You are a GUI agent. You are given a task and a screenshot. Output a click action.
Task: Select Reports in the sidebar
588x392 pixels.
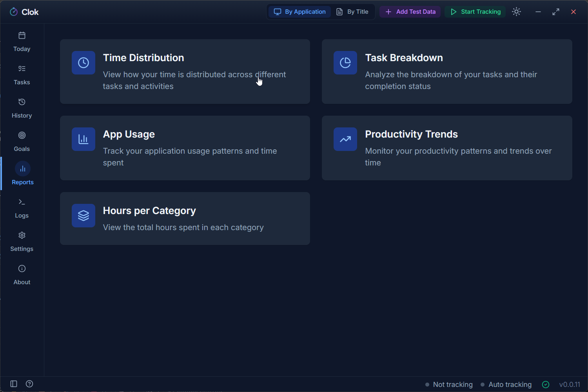[x=22, y=174]
